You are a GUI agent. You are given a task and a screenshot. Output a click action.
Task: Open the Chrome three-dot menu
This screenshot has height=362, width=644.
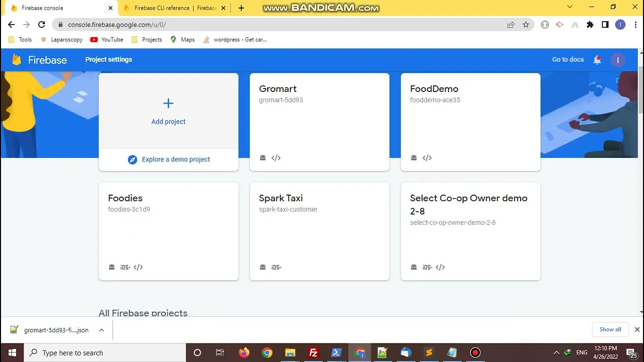coord(634,25)
